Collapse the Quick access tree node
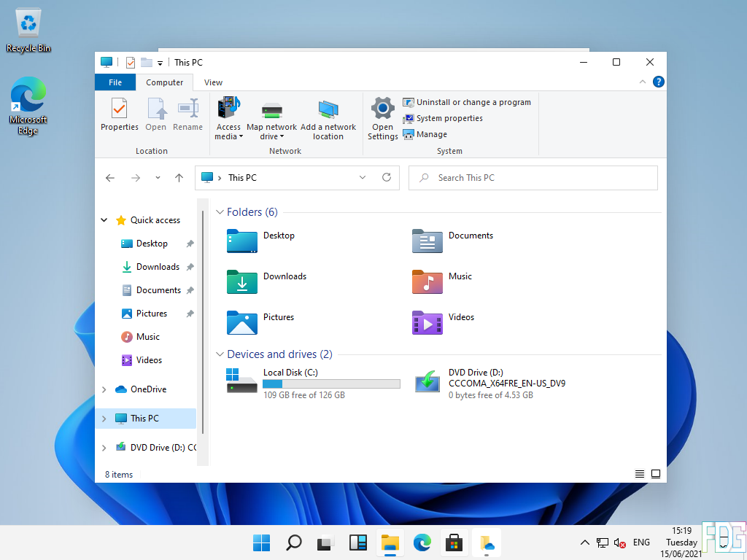 pyautogui.click(x=104, y=220)
